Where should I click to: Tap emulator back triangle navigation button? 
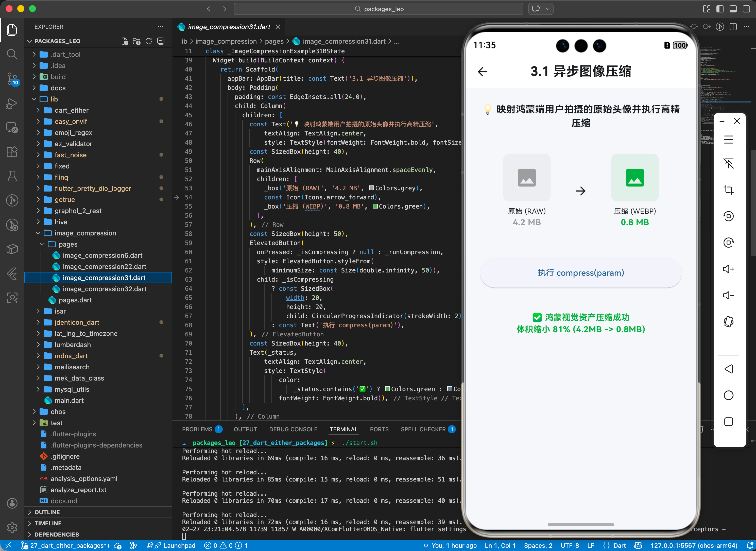tap(728, 369)
